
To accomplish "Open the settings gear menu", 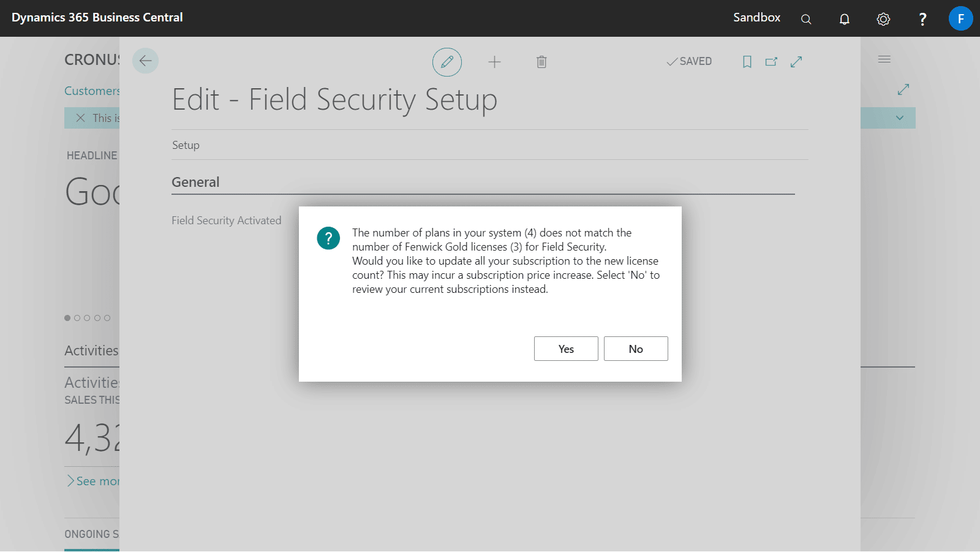I will click(883, 19).
